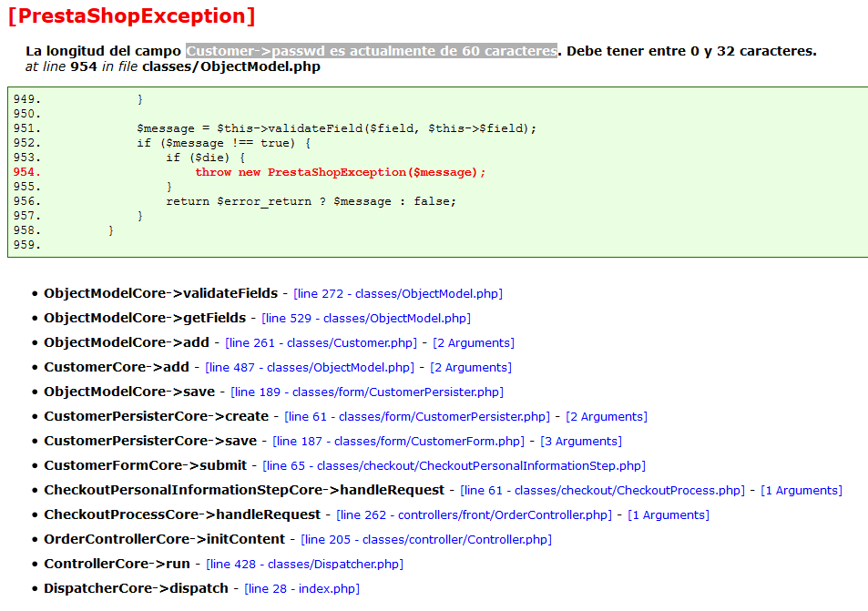
Task: Click 'Debe tener entre 0 y 32 caracteres' text
Action: (691, 51)
